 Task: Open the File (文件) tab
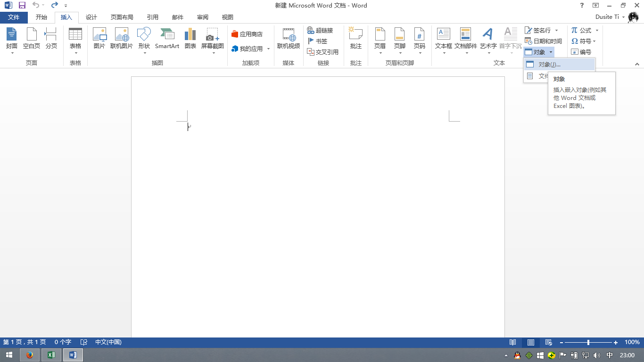tap(14, 17)
